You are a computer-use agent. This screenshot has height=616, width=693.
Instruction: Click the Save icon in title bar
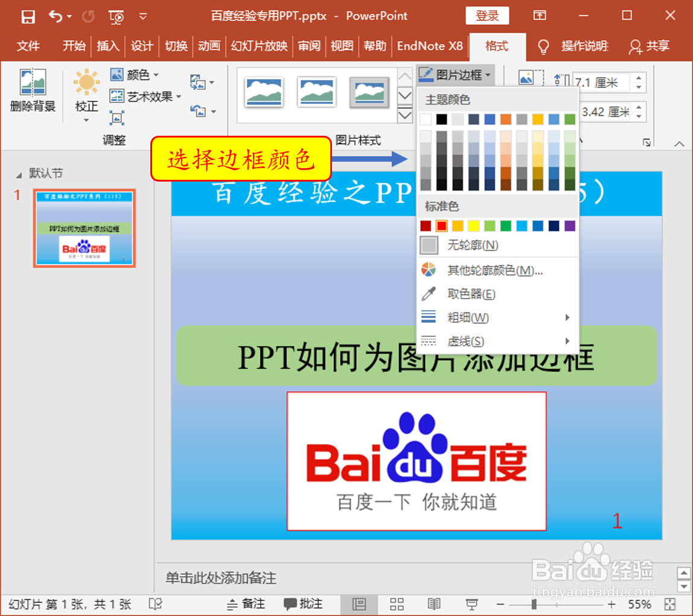[28, 16]
